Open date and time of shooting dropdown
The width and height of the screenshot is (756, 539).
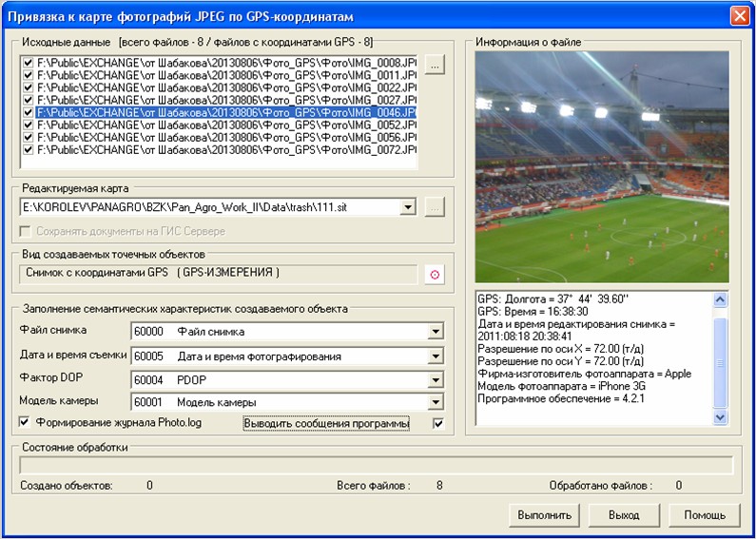[x=436, y=356]
